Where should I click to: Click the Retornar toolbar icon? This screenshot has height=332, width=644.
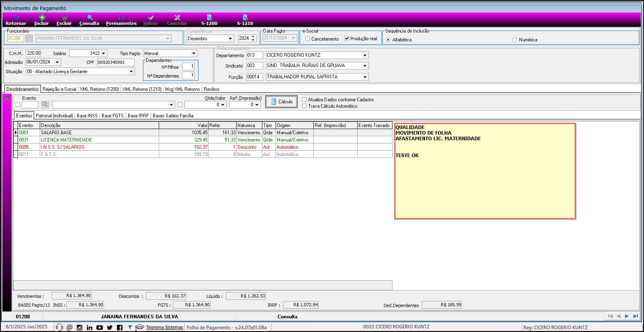[16, 18]
